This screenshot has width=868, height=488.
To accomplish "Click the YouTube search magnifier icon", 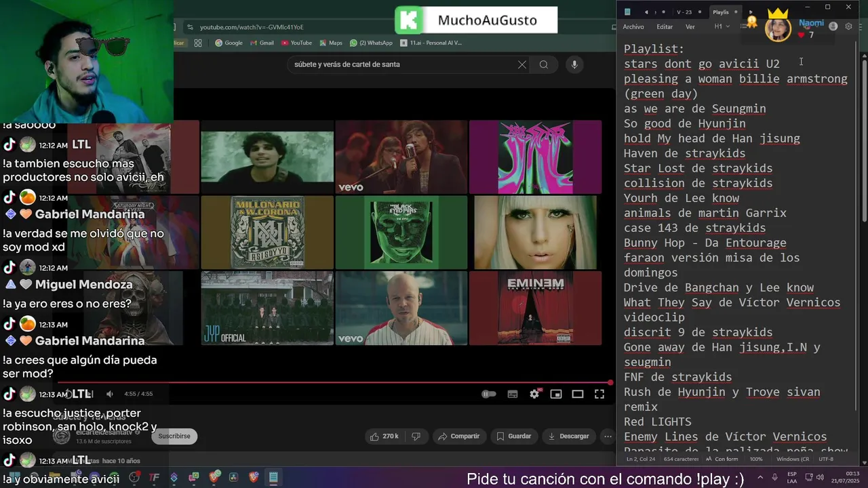I will click(544, 64).
